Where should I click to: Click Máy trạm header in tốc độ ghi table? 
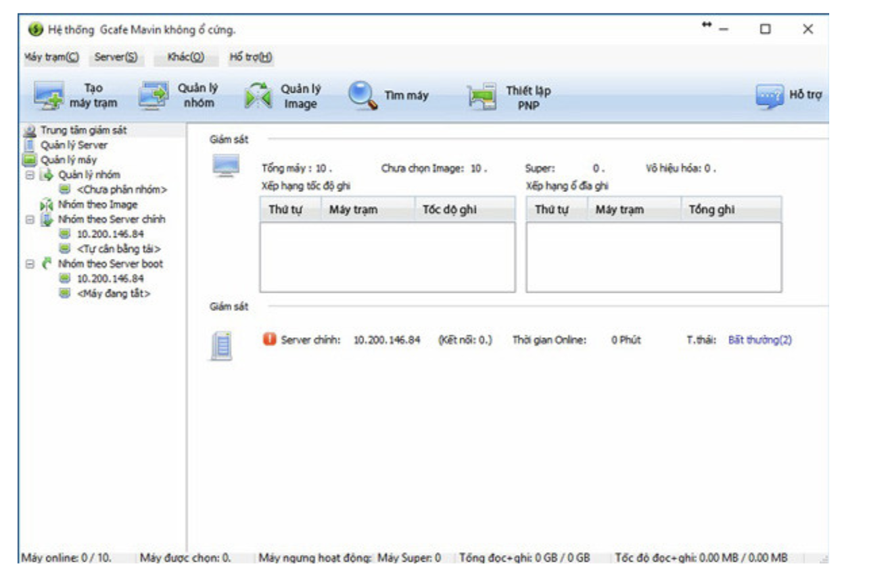367,210
